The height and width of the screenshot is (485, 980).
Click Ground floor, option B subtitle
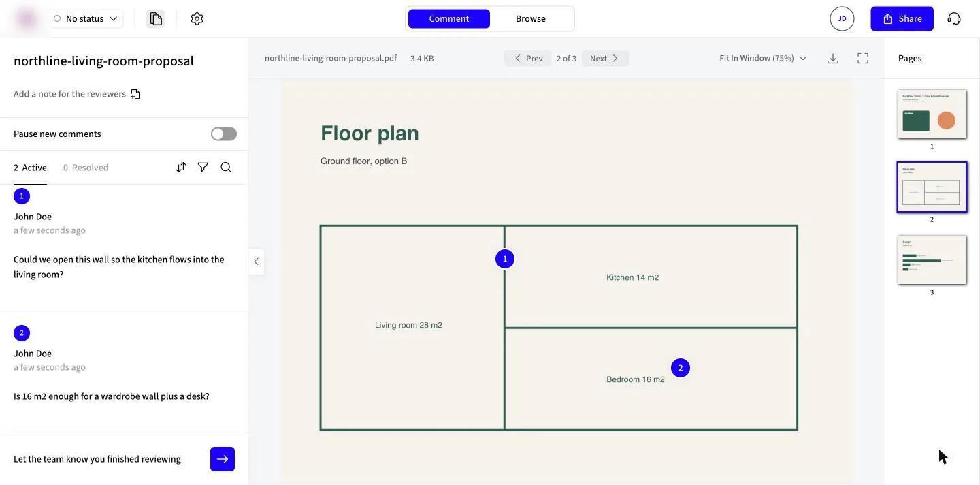pos(363,161)
